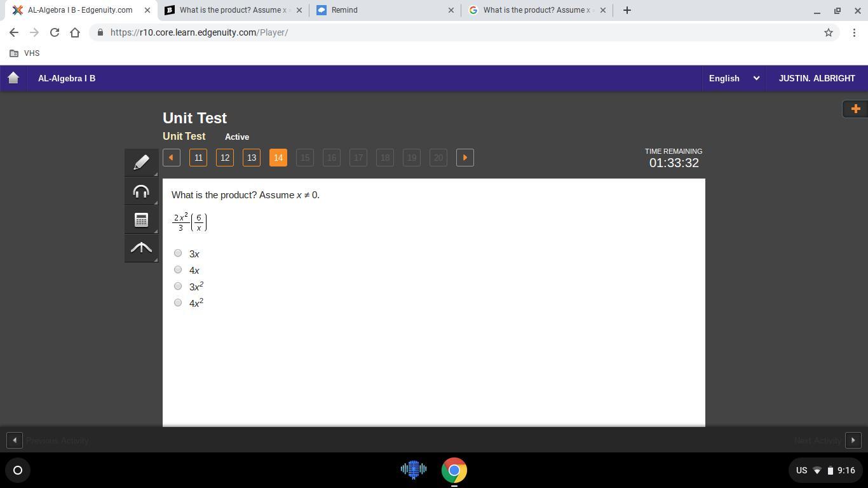Close the AL-Algebra I B tab
868x488 pixels.
pos(147,10)
